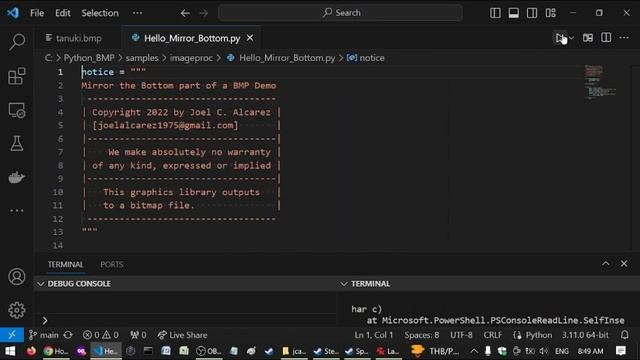The width and height of the screenshot is (640, 360).
Task: Open the Docker whale view
Action: [x=17, y=177]
